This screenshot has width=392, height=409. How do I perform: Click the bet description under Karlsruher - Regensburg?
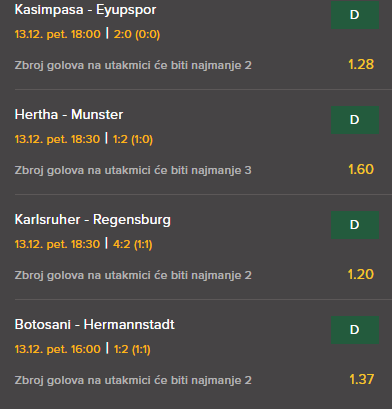point(133,275)
